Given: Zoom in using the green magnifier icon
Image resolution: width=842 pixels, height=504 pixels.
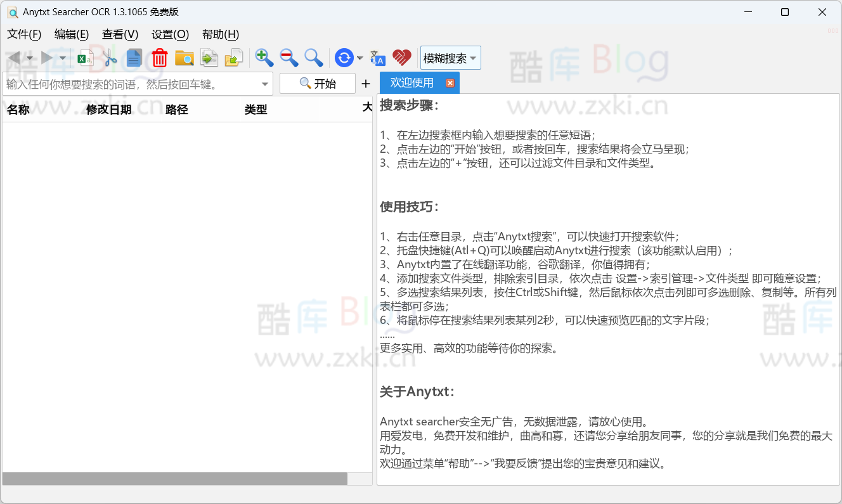Looking at the screenshot, I should point(264,58).
